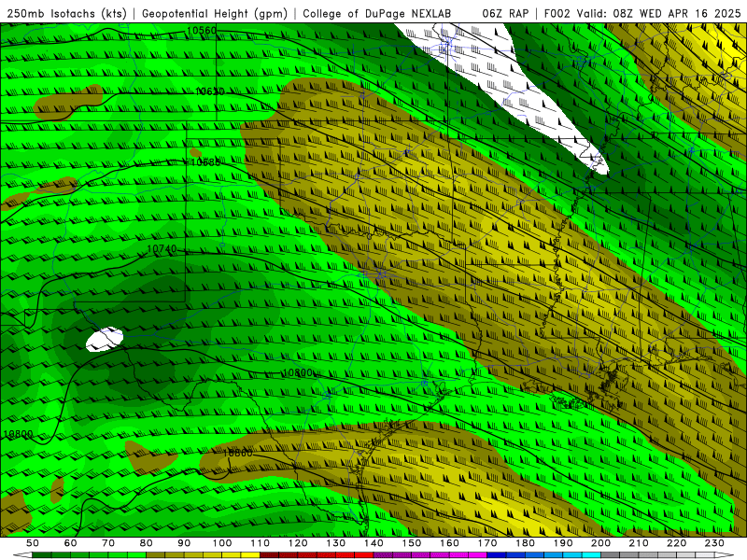Select the '60' color scale label
The image size is (747, 560).
(x=71, y=543)
